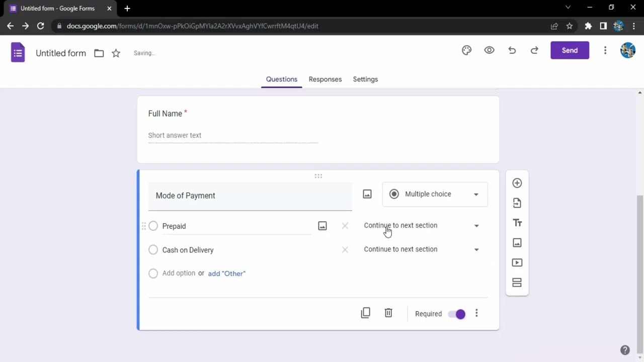
Task: Click the Send button
Action: point(570,50)
